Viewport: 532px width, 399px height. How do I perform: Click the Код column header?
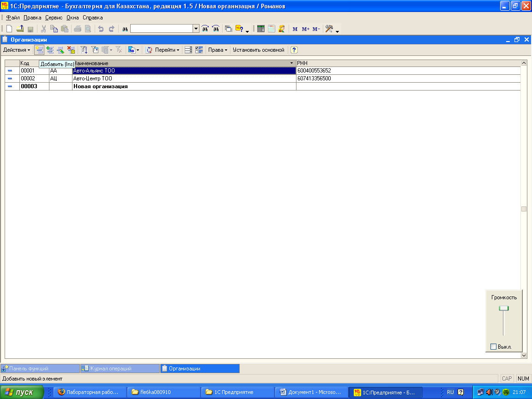34,63
